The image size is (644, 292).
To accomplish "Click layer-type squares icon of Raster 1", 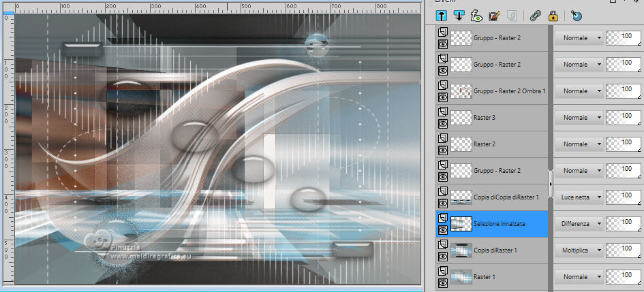I will point(443,271).
